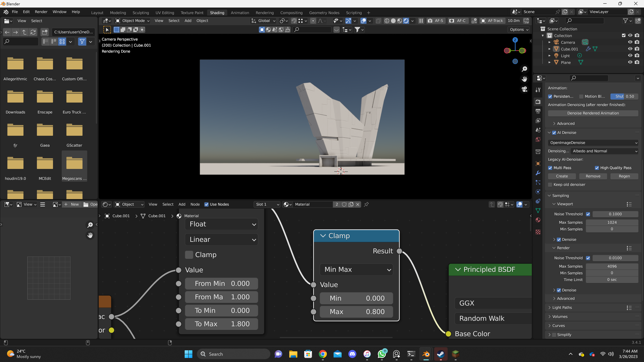
Task: Toggle Use Nodes checkbox
Action: (206, 204)
